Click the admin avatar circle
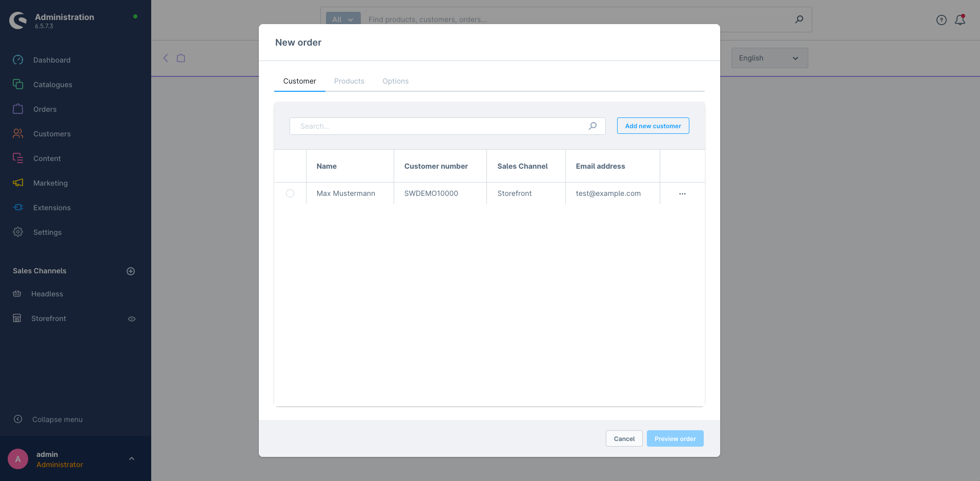This screenshot has width=980, height=481. click(x=18, y=459)
